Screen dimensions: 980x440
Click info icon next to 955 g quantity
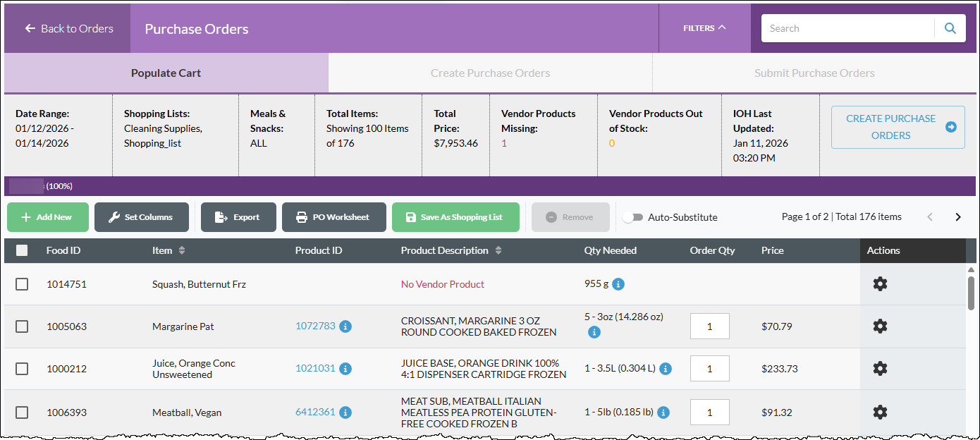coord(618,284)
